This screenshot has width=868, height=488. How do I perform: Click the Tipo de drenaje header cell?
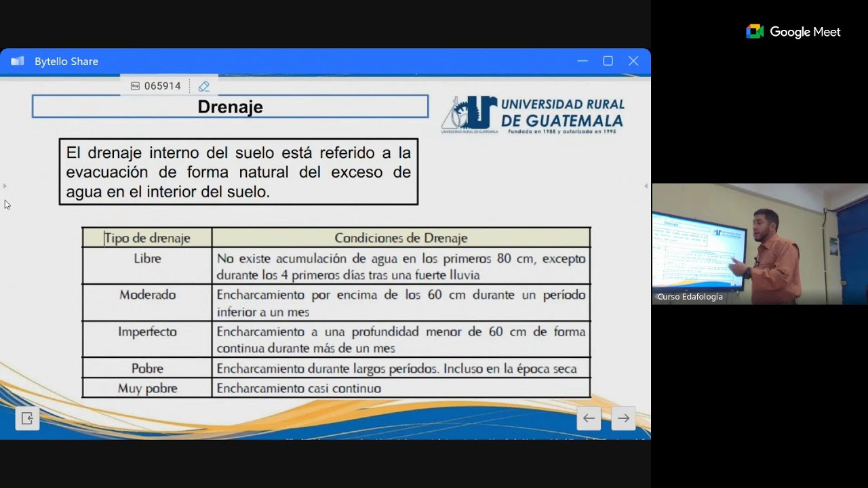[147, 238]
